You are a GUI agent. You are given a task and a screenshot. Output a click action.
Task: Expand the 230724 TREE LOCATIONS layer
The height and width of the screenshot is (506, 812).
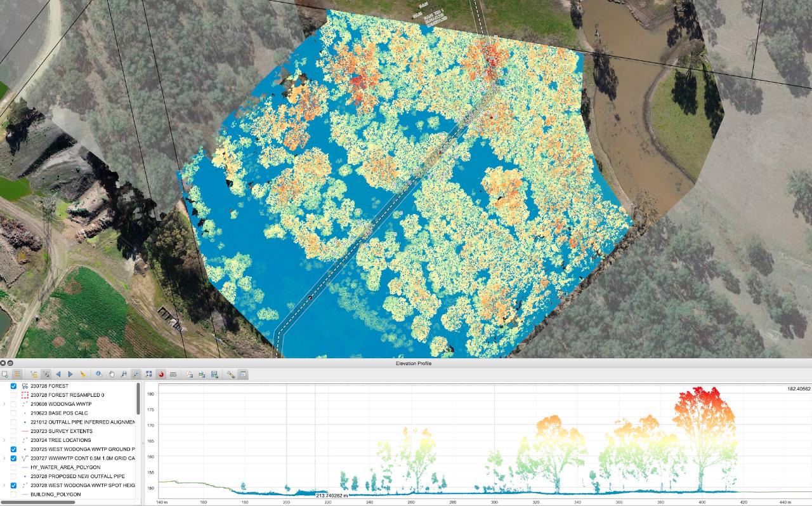point(4,440)
